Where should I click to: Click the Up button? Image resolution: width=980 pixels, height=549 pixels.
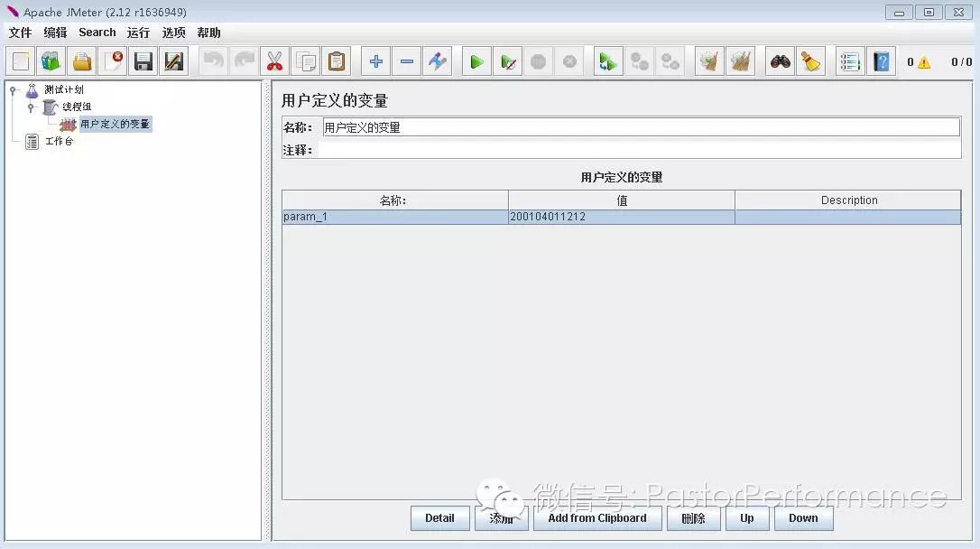tap(747, 518)
